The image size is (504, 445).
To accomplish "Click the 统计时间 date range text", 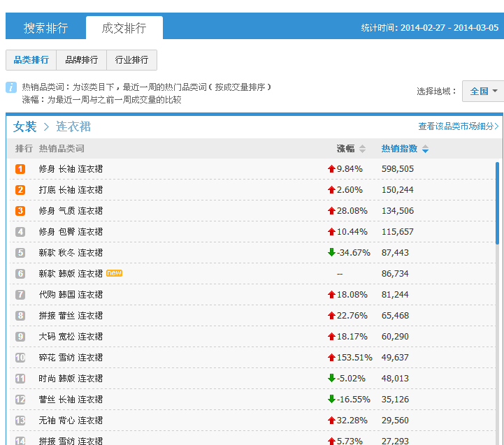I will tap(429, 28).
